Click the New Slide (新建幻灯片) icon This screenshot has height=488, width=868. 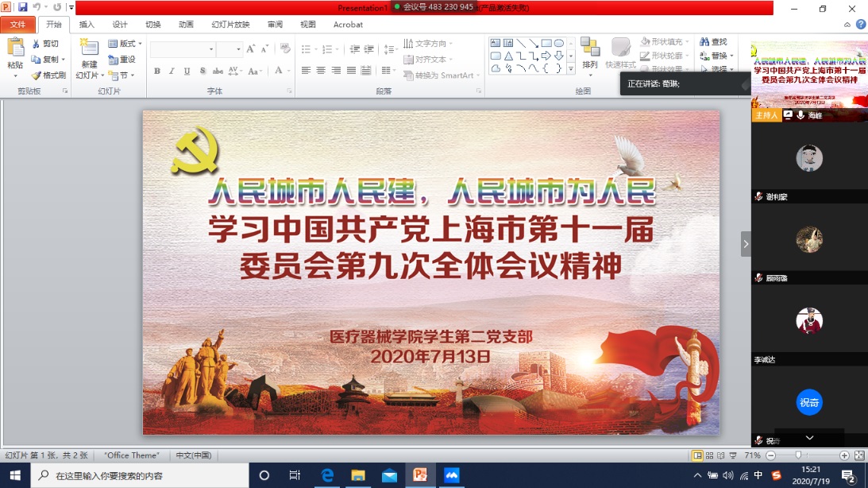[89, 49]
